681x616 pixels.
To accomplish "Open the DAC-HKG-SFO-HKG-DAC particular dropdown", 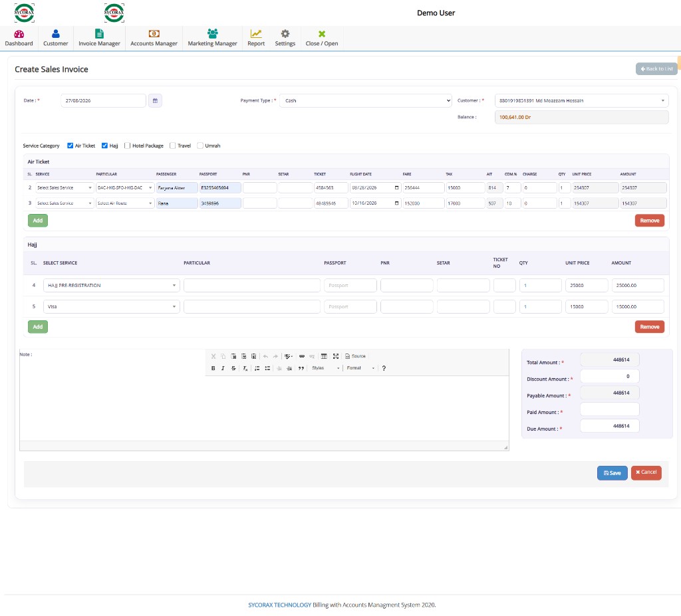I will [x=125, y=188].
